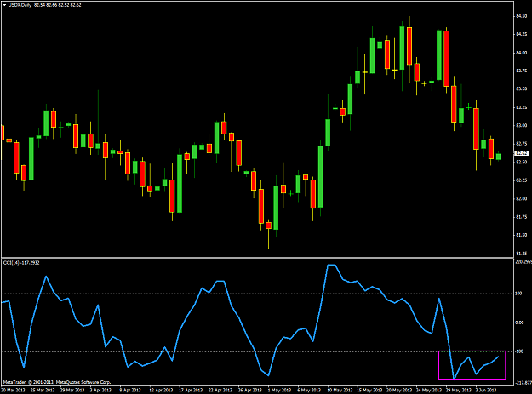
Task: Click the 83.50 price scale label
Action: (x=522, y=89)
